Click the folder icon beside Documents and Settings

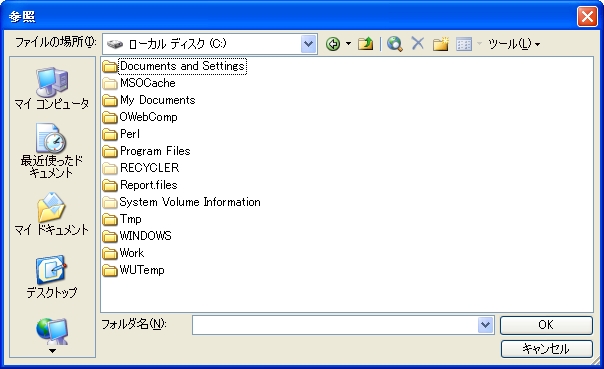point(110,67)
